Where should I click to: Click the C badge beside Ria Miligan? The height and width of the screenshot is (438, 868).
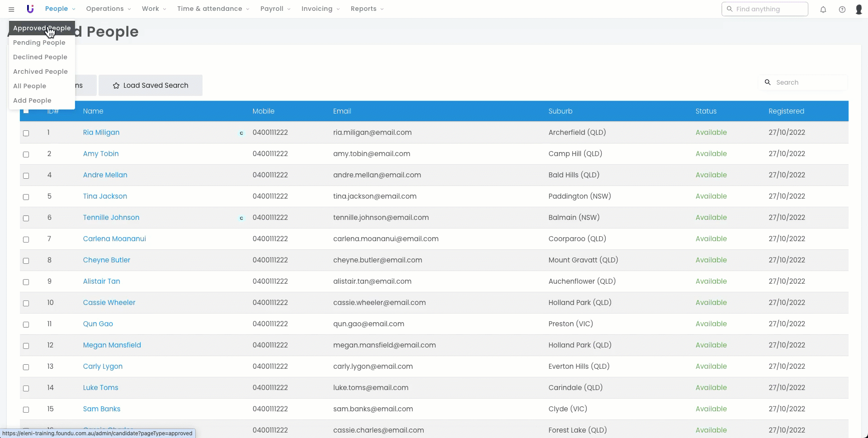(x=241, y=133)
